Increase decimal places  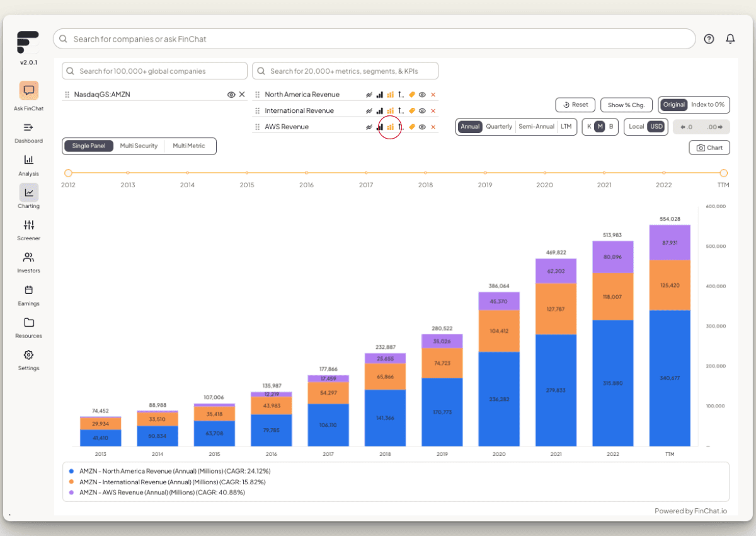pos(716,127)
